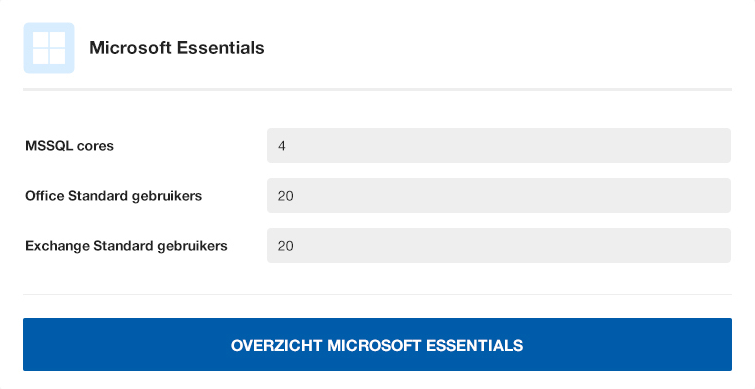Click the left edge of the Overzicht button
The image size is (755, 389).
pos(30,344)
